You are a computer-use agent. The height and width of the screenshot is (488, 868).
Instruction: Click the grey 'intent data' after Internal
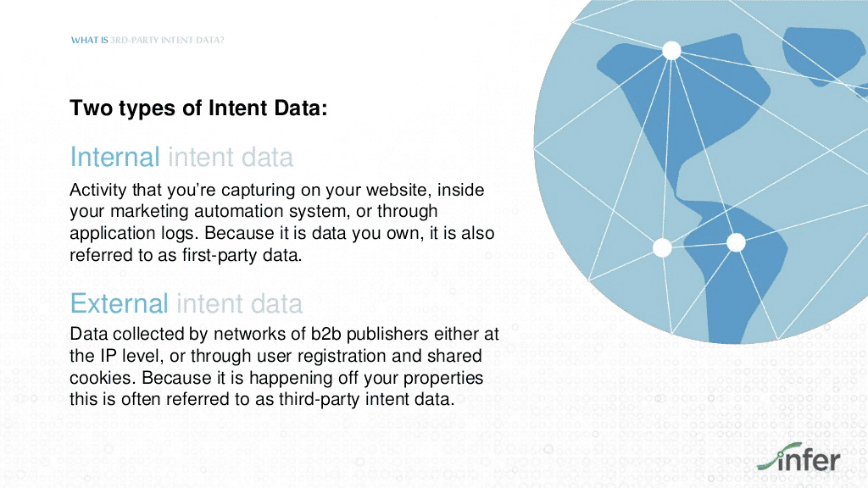coord(231,157)
